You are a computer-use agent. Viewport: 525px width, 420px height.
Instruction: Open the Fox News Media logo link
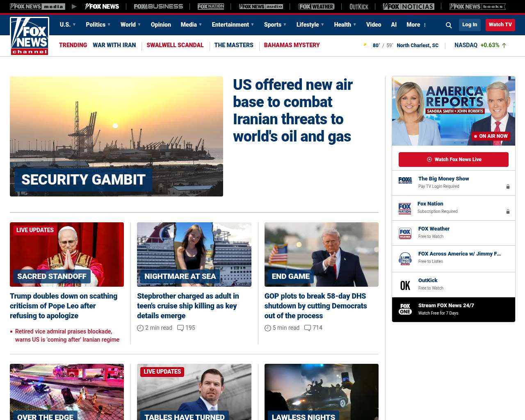point(37,7)
